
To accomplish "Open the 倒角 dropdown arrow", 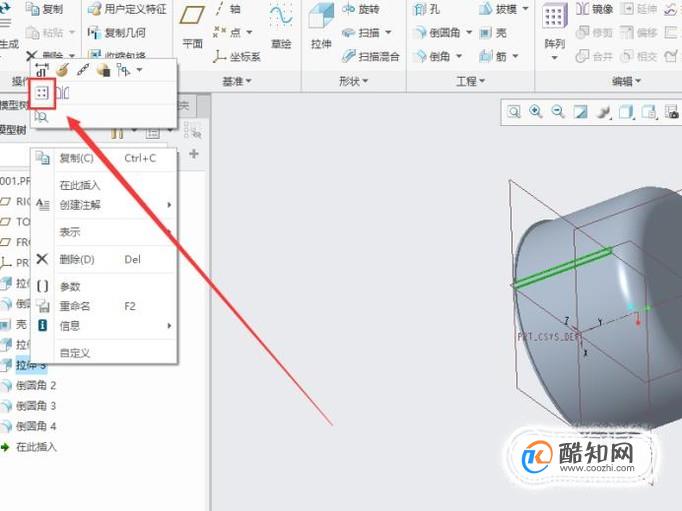I will click(x=458, y=56).
